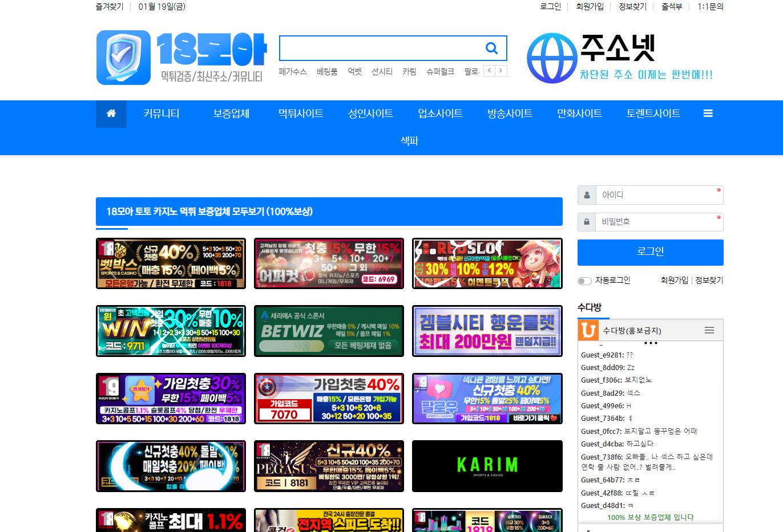Click the magnifier search icon
The height and width of the screenshot is (532, 783).
click(x=491, y=48)
